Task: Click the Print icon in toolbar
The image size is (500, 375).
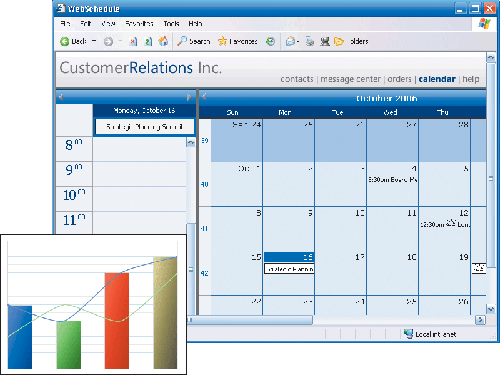Action: pyautogui.click(x=310, y=41)
